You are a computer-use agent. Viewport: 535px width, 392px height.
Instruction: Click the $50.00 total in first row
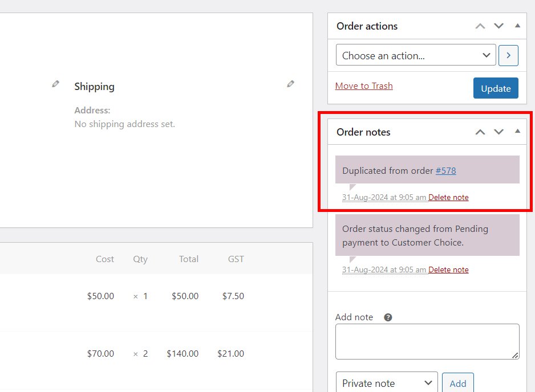pyautogui.click(x=185, y=296)
